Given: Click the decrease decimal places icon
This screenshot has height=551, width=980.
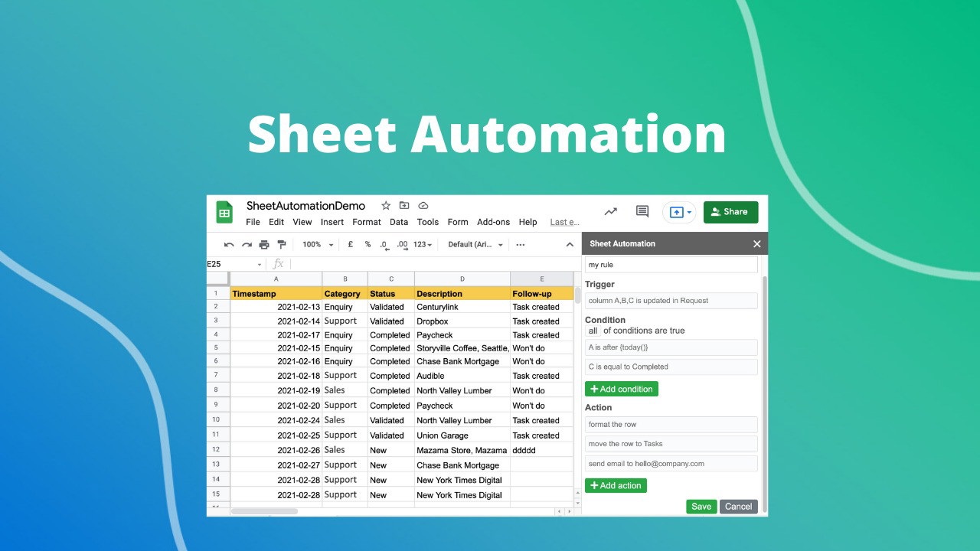Looking at the screenshot, I should [x=384, y=245].
